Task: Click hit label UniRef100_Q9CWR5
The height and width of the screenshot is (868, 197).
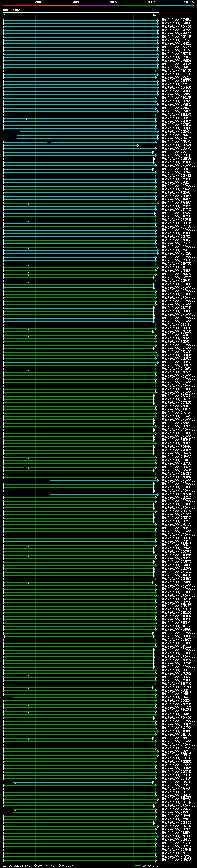Action: tap(177, 450)
